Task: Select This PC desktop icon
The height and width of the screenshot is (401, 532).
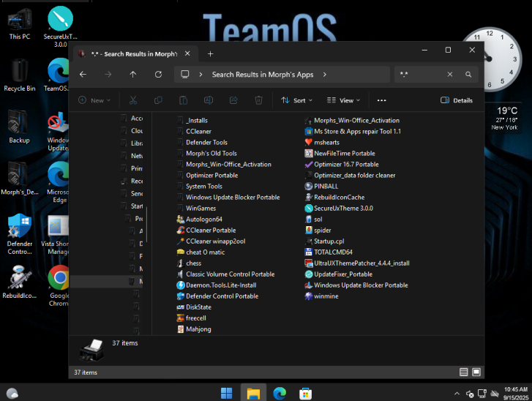Action: [x=19, y=23]
